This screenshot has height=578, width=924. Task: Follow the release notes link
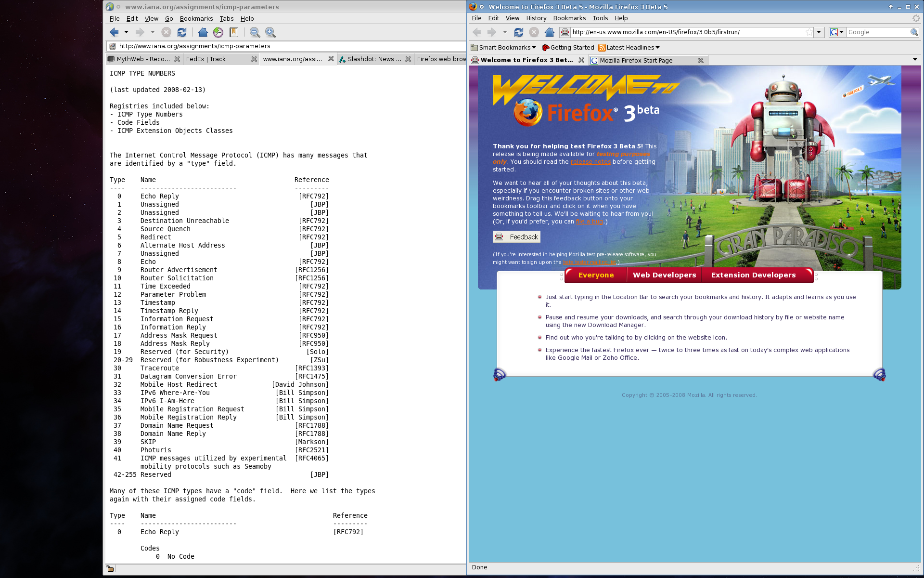(590, 162)
